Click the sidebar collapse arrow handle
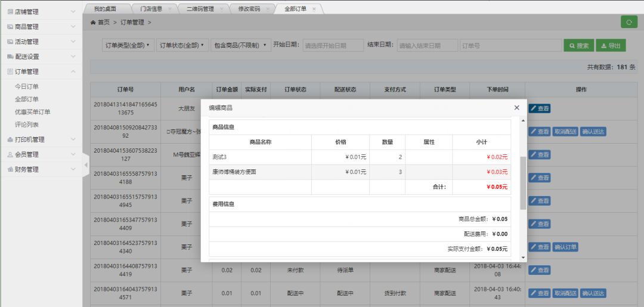644x307 pixels. [86, 165]
